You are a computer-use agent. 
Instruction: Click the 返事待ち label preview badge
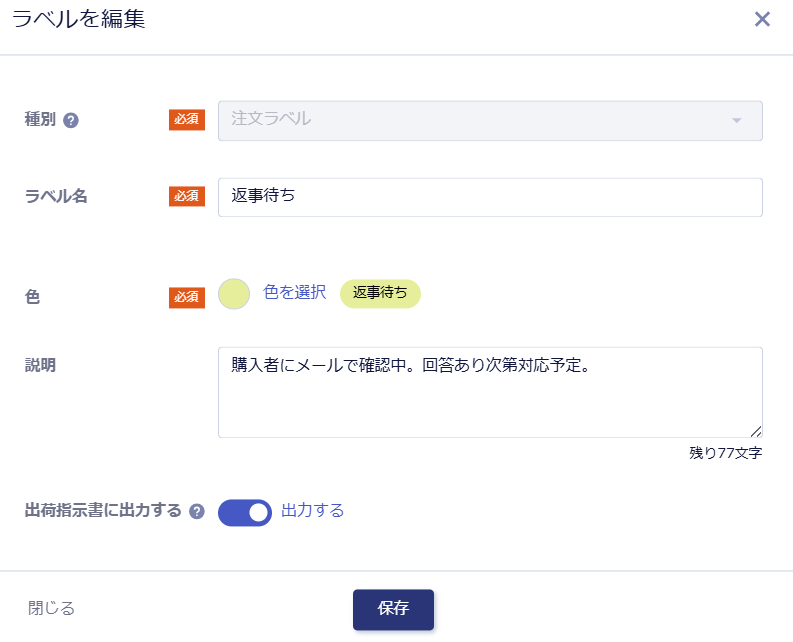tap(380, 293)
